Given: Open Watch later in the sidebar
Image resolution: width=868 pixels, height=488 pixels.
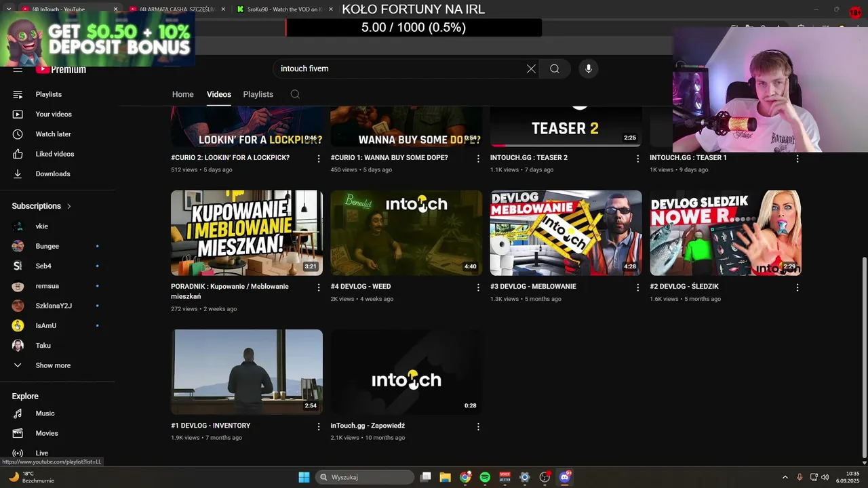Looking at the screenshot, I should pyautogui.click(x=53, y=134).
